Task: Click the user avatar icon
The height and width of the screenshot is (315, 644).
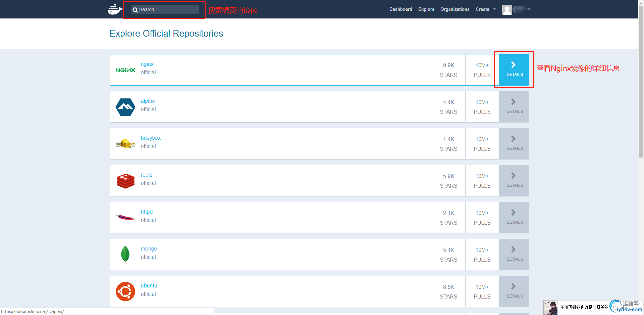Action: pos(507,10)
